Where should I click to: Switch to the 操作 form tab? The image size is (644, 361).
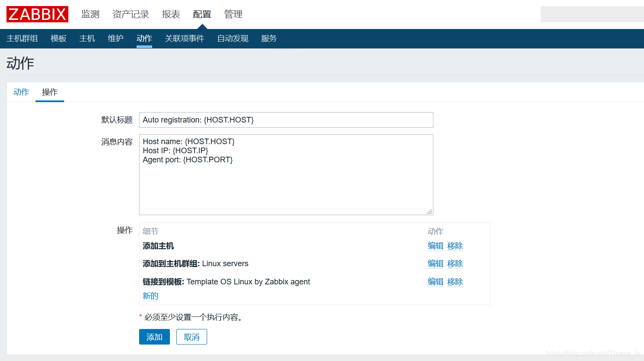pos(50,92)
